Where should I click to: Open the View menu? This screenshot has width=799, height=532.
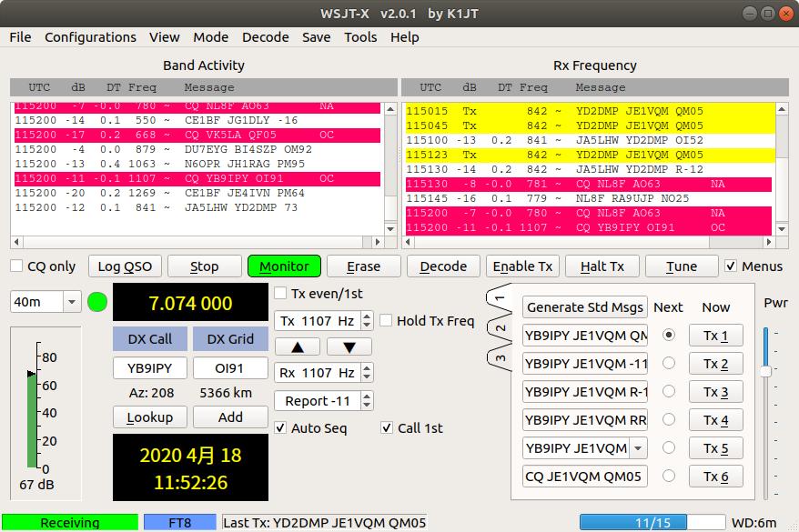point(164,37)
